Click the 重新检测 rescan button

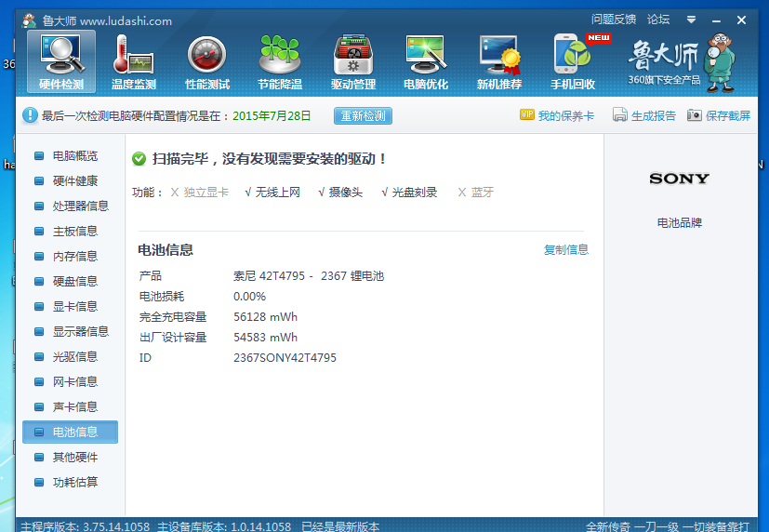pyautogui.click(x=363, y=116)
